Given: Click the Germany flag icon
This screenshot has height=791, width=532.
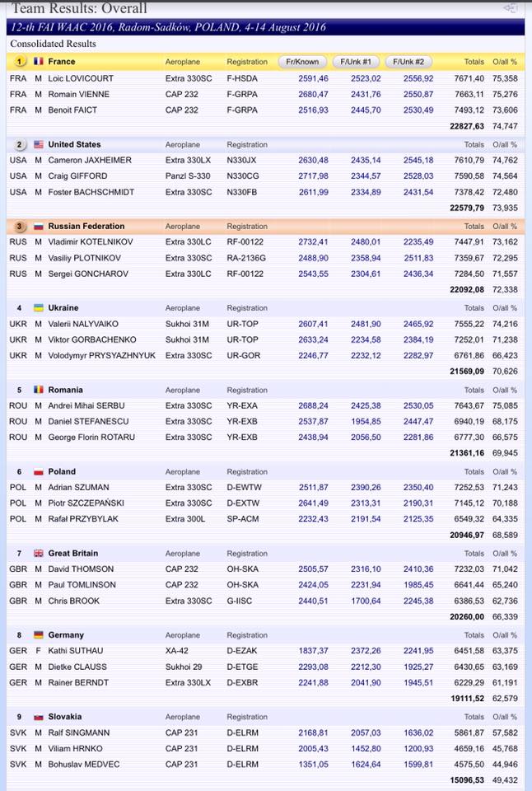Looking at the screenshot, I should click(38, 635).
